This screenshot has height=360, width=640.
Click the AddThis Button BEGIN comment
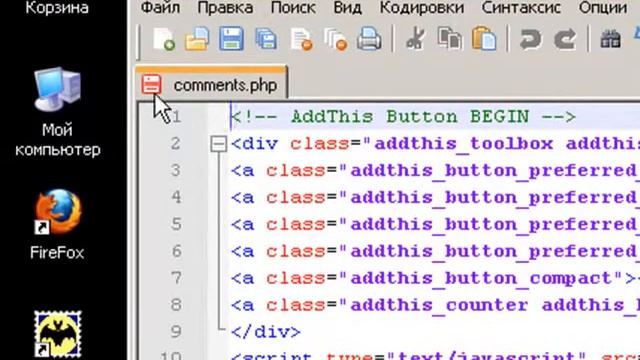point(403,117)
